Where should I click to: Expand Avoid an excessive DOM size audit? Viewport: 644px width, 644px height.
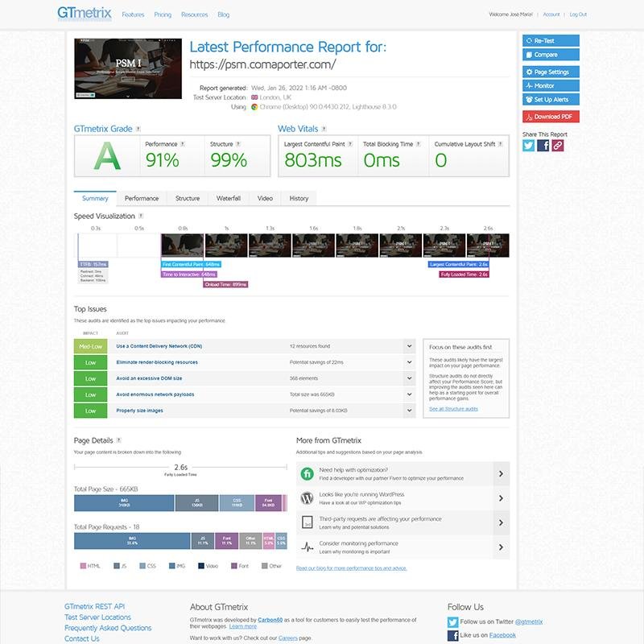coord(409,378)
